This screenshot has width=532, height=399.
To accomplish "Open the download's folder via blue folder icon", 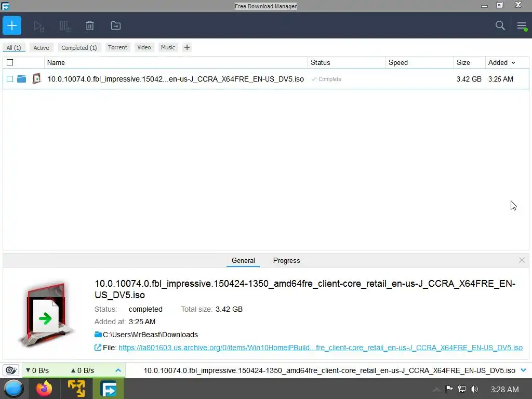I will pyautogui.click(x=22, y=79).
